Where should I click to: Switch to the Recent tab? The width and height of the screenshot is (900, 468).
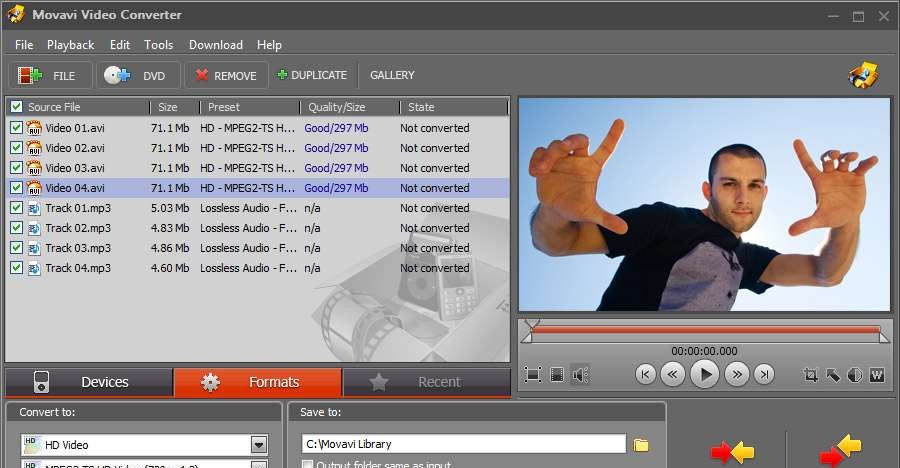coord(426,382)
